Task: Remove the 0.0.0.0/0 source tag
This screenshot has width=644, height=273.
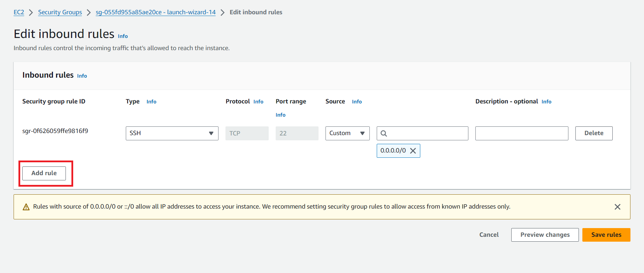Action: 413,151
